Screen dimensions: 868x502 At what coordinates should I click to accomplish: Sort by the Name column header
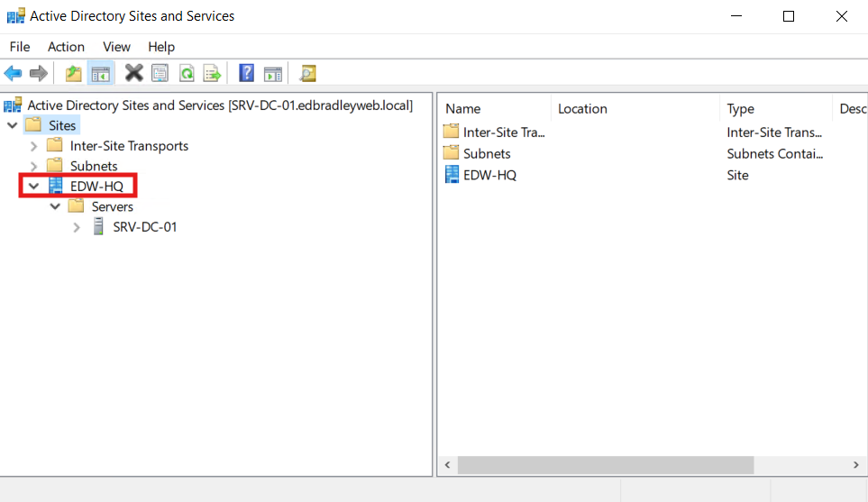point(496,109)
